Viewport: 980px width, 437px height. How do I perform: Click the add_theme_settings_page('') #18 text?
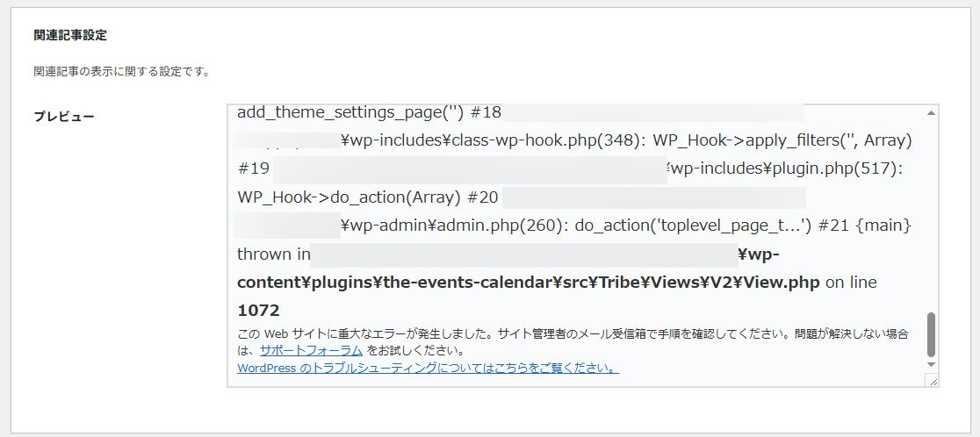click(x=369, y=112)
